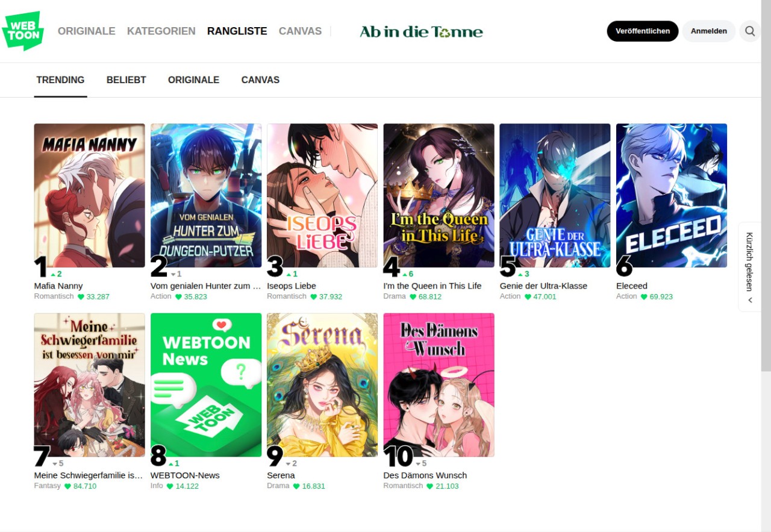Select the ORIGINALE ranking tab
The width and height of the screenshot is (771, 532).
pyautogui.click(x=193, y=80)
